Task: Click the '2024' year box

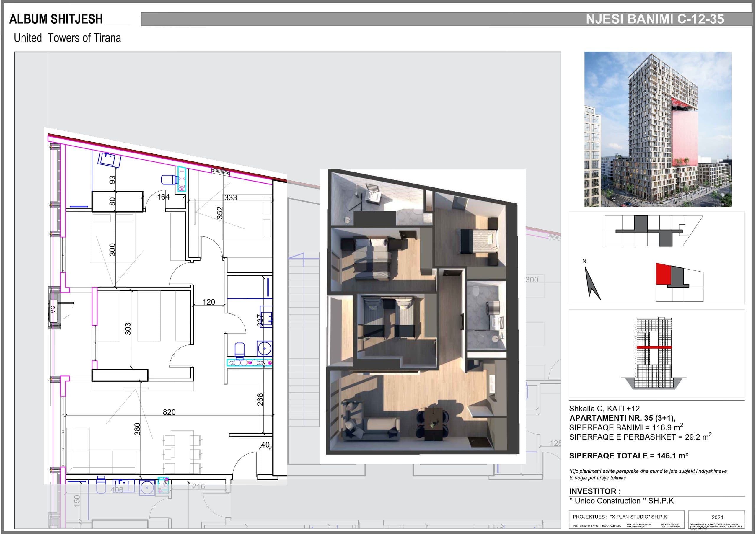Action: (x=717, y=517)
